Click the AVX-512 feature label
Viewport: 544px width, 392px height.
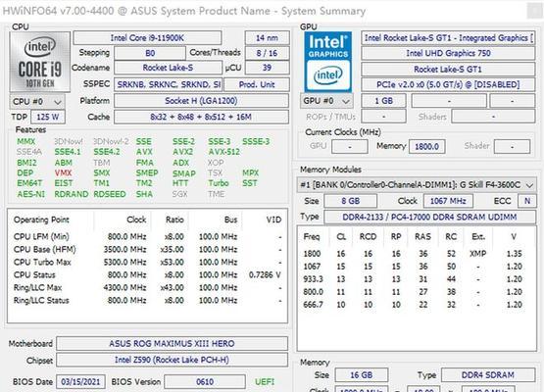(x=223, y=152)
